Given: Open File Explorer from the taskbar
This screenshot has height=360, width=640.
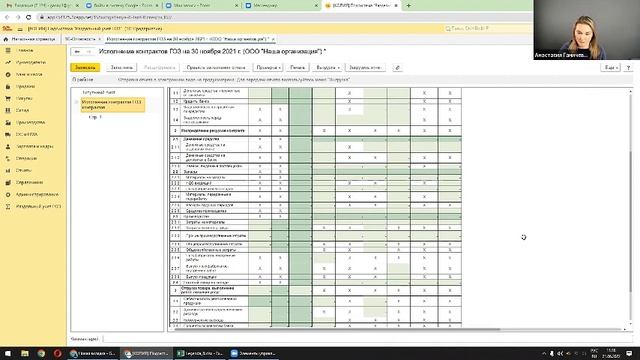Looking at the screenshot, I should coord(25,353).
